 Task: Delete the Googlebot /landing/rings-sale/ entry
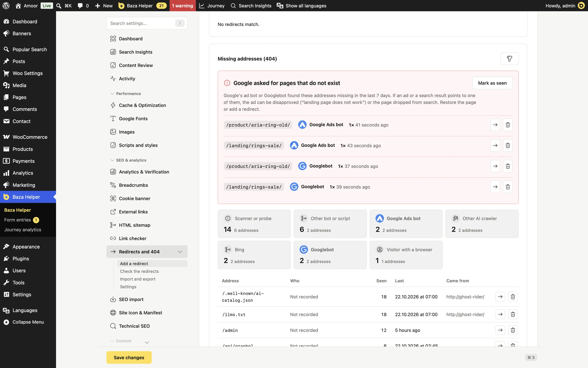tap(508, 187)
